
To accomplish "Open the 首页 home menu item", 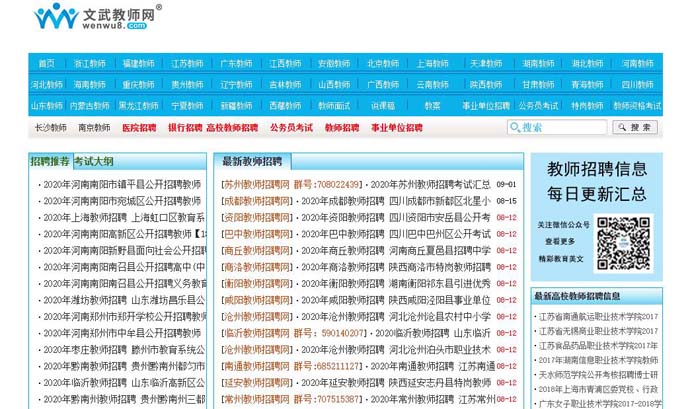I will pos(46,62).
